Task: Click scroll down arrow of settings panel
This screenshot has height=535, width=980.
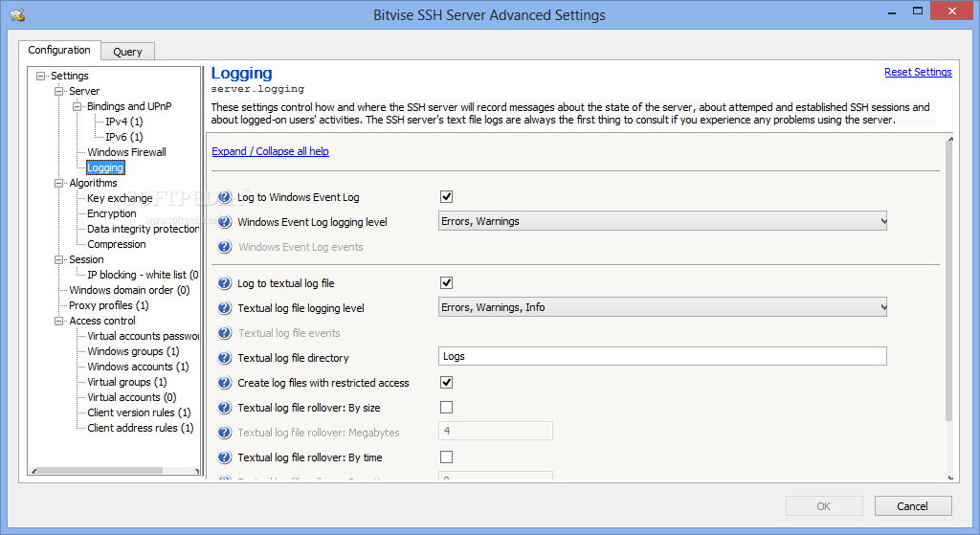Action: [x=950, y=479]
